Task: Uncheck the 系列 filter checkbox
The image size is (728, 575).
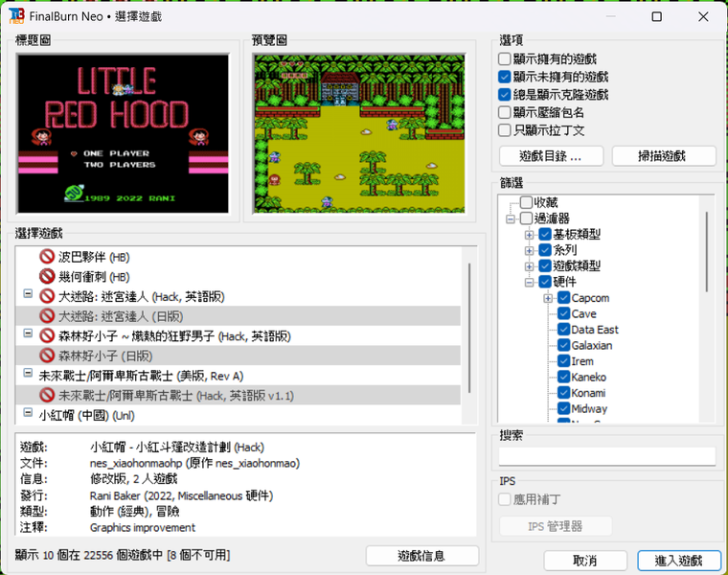Action: [545, 250]
